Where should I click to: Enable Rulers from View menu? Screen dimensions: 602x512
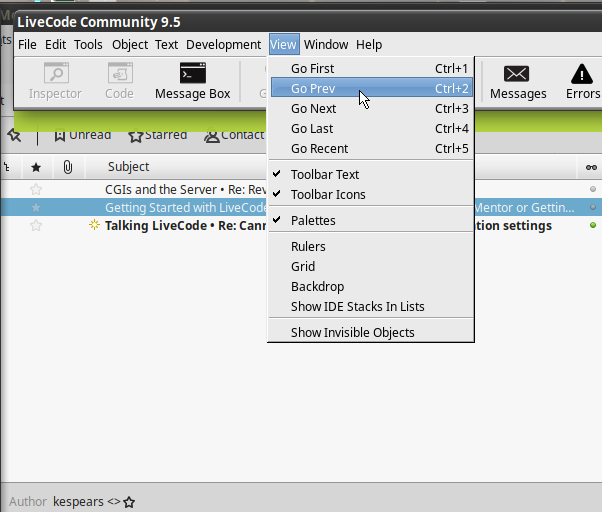tap(371, 246)
